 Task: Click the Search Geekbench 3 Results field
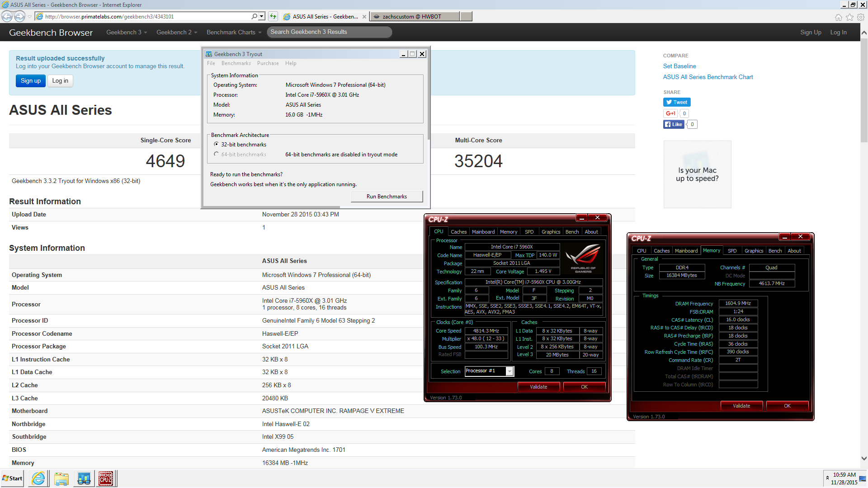329,32
